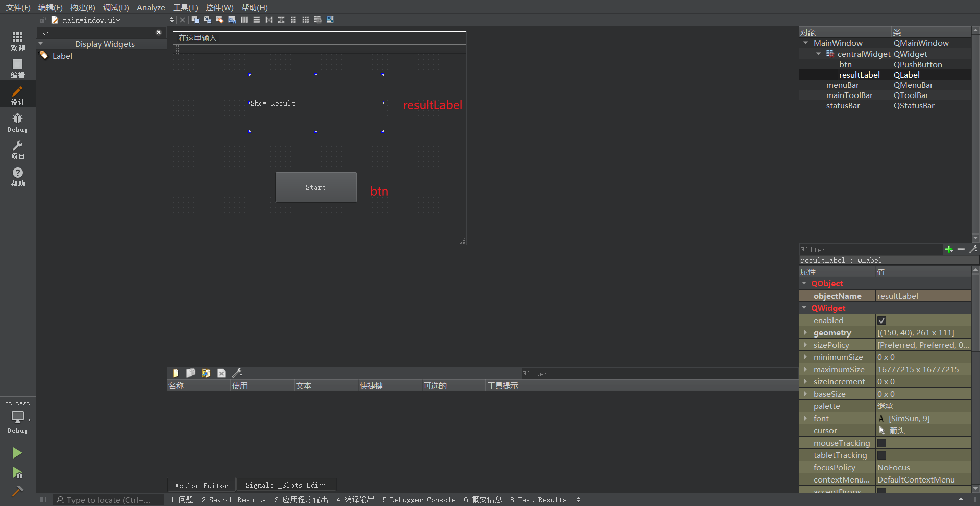The height and width of the screenshot is (506, 980).
Task: Collapse the centralWidget tree node
Action: tap(818, 54)
